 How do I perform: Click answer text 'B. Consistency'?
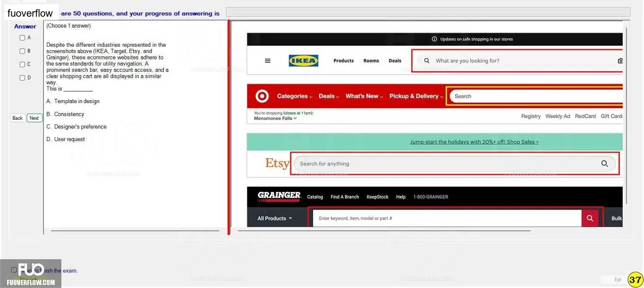coord(65,114)
